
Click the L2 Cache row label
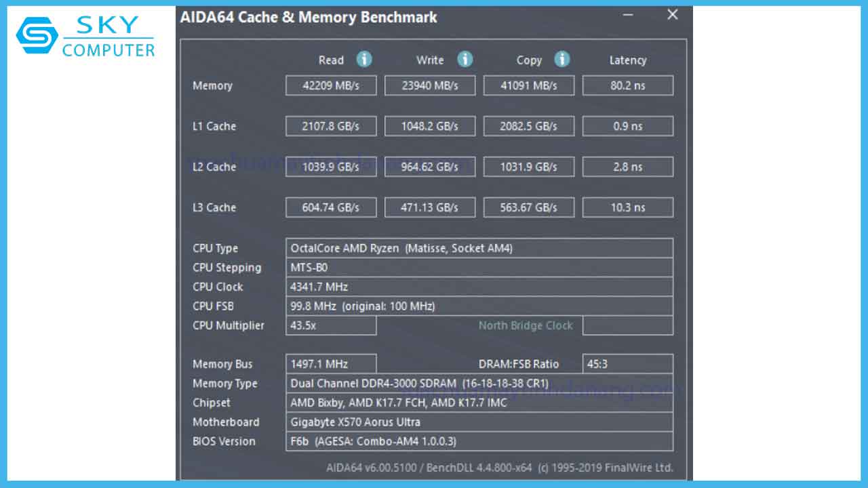tap(214, 167)
